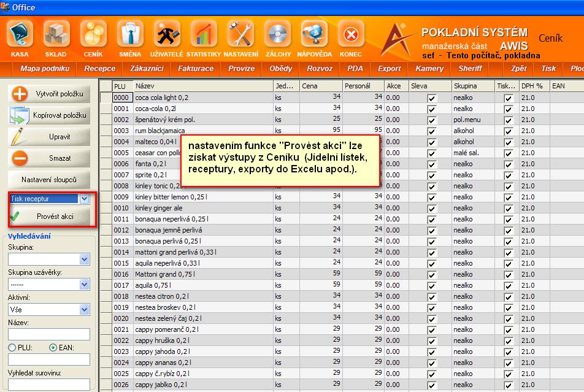The width and height of the screenshot is (584, 392).
Task: Select row 'bonaqua jemně perlivá'
Action: (342, 230)
